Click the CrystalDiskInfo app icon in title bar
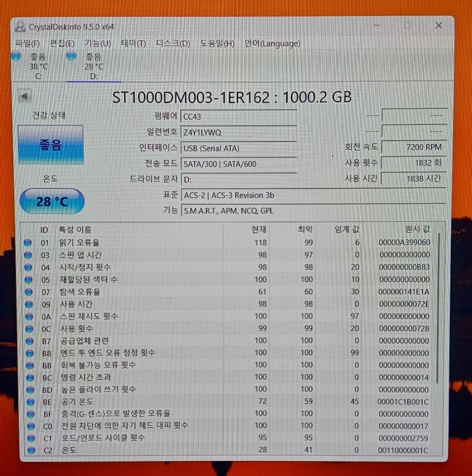 point(20,26)
